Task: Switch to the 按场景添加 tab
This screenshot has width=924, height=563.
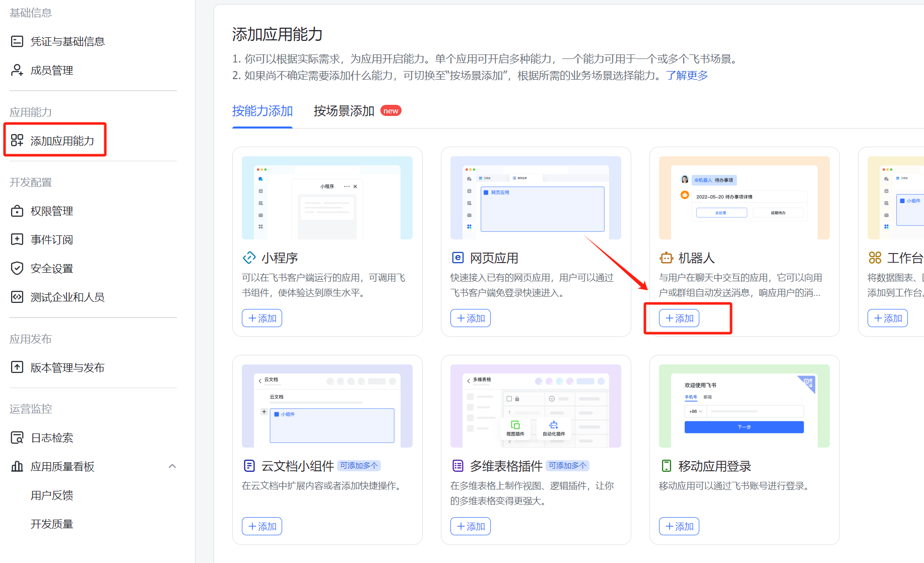Action: click(344, 111)
